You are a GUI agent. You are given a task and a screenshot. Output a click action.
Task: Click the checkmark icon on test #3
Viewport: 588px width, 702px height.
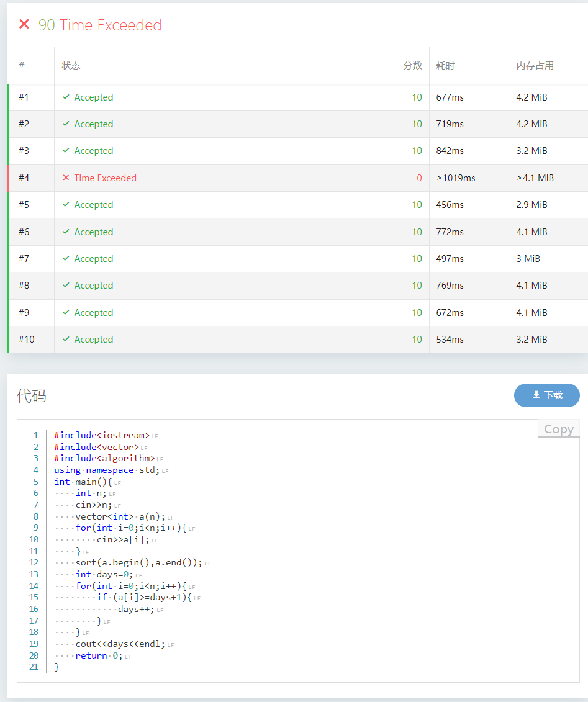[66, 151]
